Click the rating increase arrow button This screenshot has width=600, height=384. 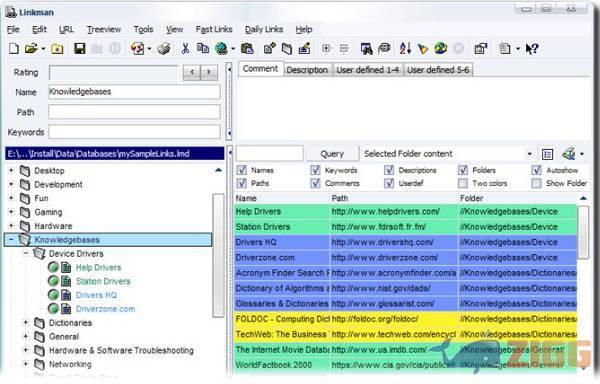click(209, 72)
